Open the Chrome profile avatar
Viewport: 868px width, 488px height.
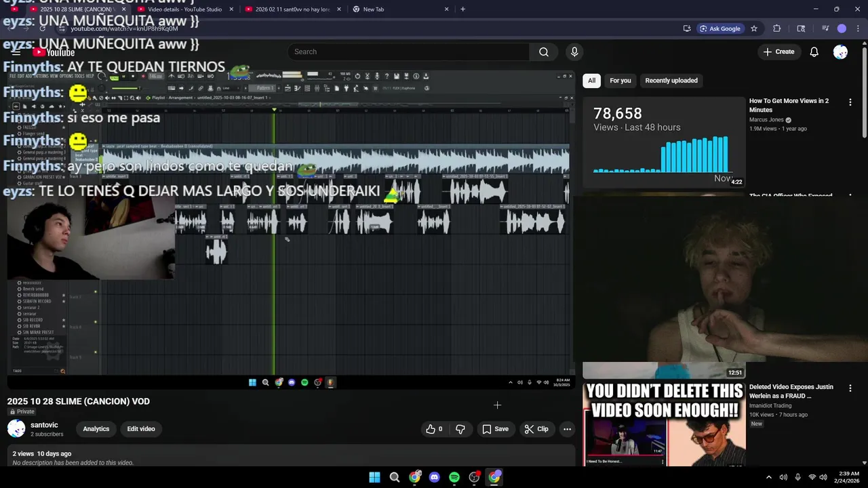point(842,28)
